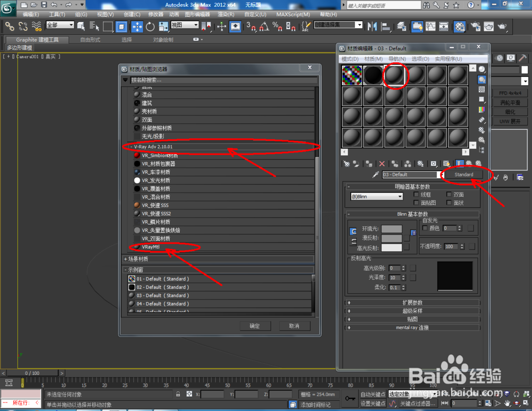The image size is (532, 411).
Task: Click the 按名称搜索 search field in browser
Action: click(x=223, y=80)
